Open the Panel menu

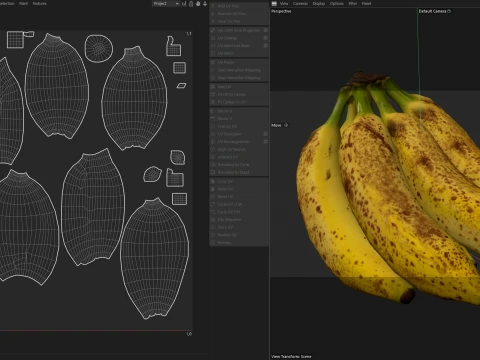pyautogui.click(x=366, y=4)
